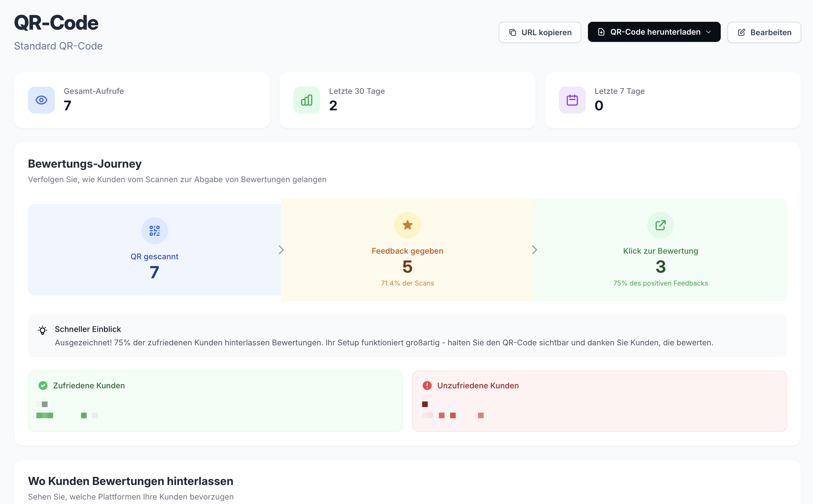This screenshot has width=813, height=504.
Task: Click the lightbulb icon next to Schneller Einblick
Action: pos(42,330)
